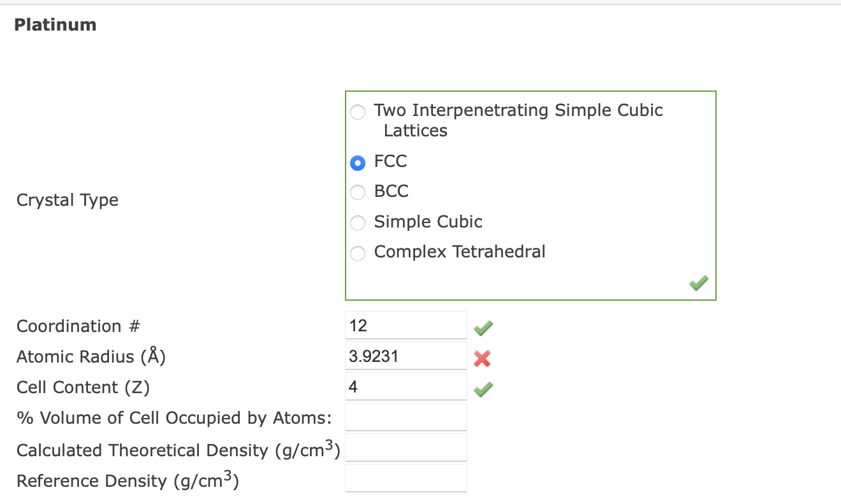Screen dimensions: 841x504
Task: Click the green checkmark beside Coordination #
Action: (x=483, y=328)
